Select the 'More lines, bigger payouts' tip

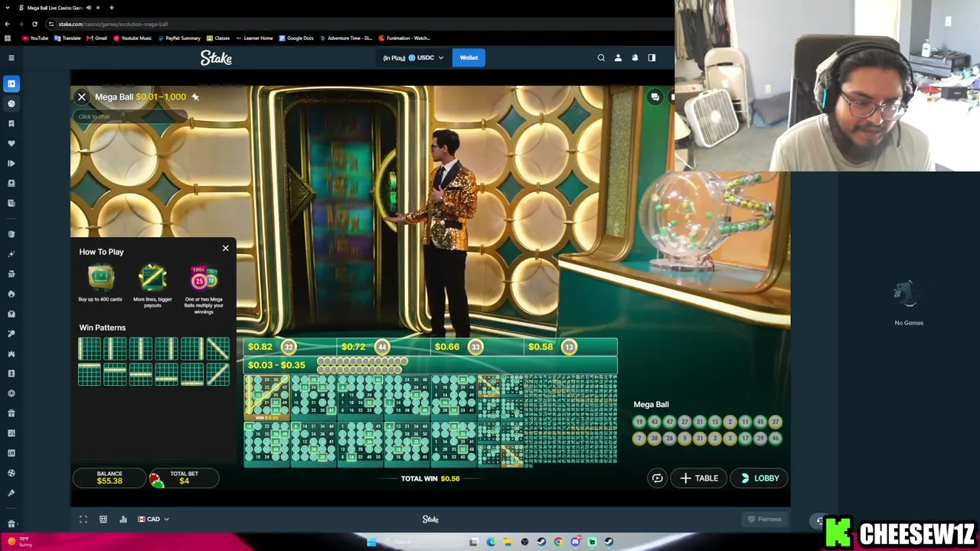(x=152, y=286)
